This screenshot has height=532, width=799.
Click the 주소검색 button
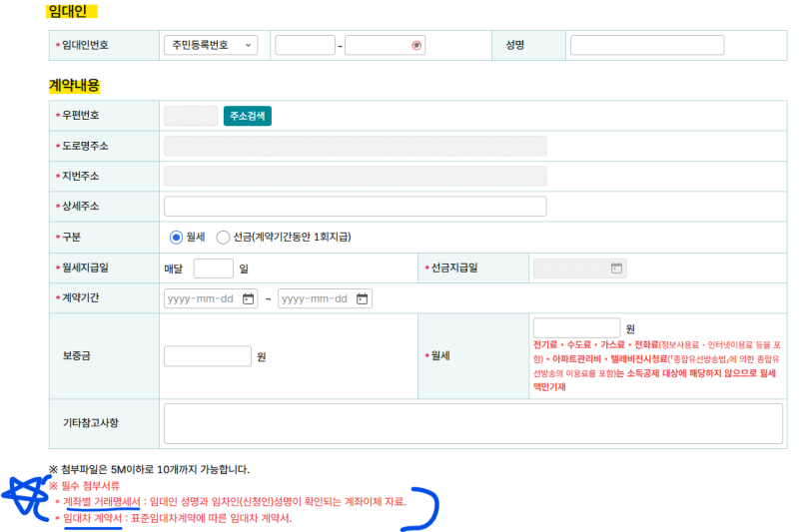click(x=247, y=116)
